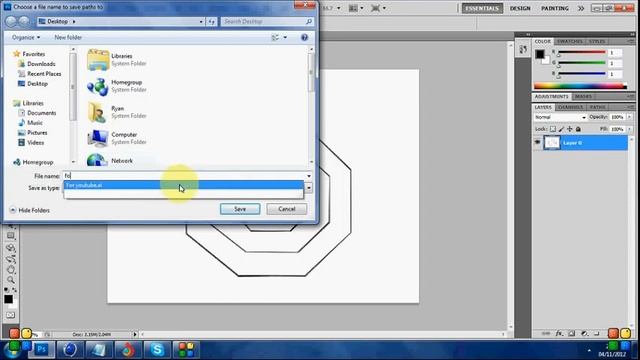Click the Search Desktop field
The image size is (640, 360).
[x=267, y=21]
